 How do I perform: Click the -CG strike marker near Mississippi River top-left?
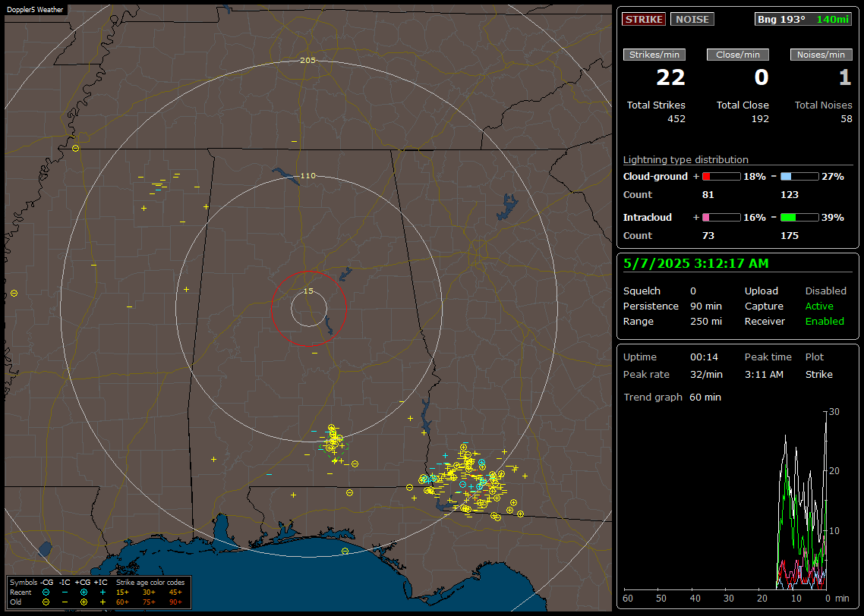click(x=75, y=148)
